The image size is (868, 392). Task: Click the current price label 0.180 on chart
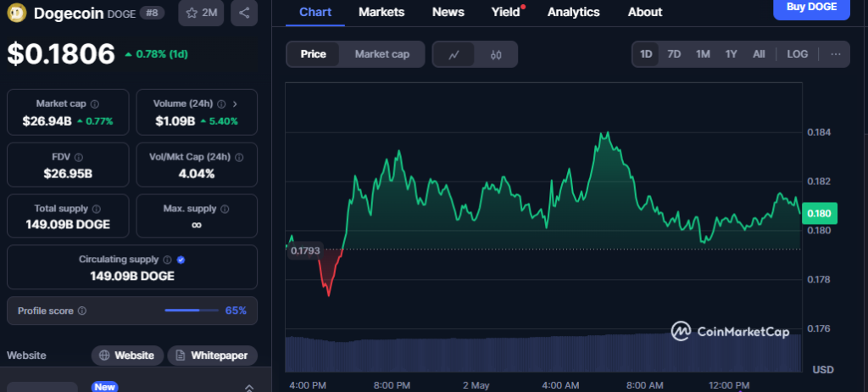820,214
